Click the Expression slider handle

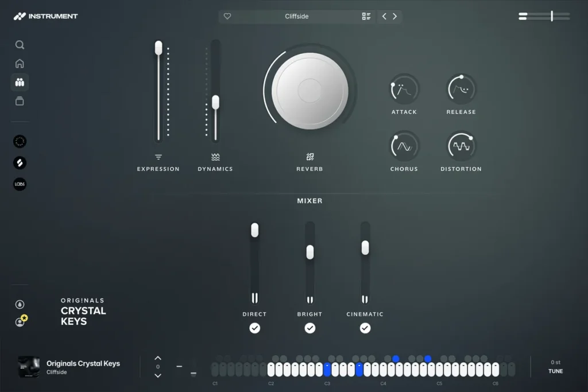coord(158,48)
